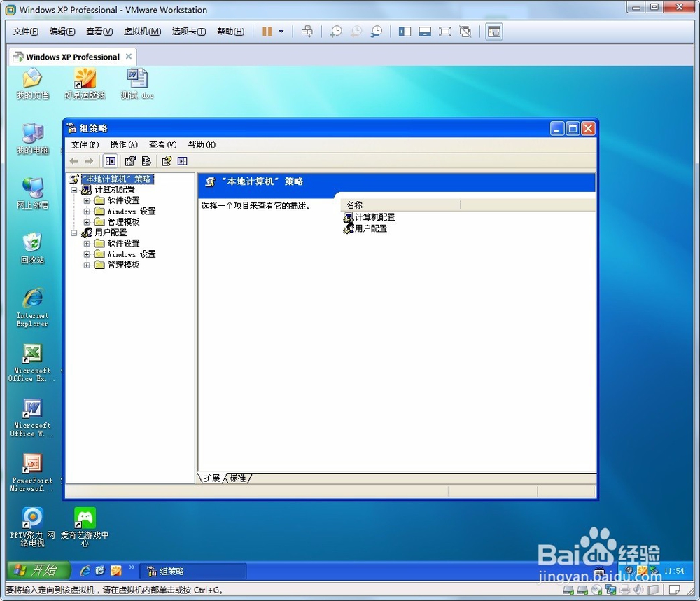The image size is (700, 601).
Task: Select 管理模板 under 用户配置 in tree
Action: [123, 265]
